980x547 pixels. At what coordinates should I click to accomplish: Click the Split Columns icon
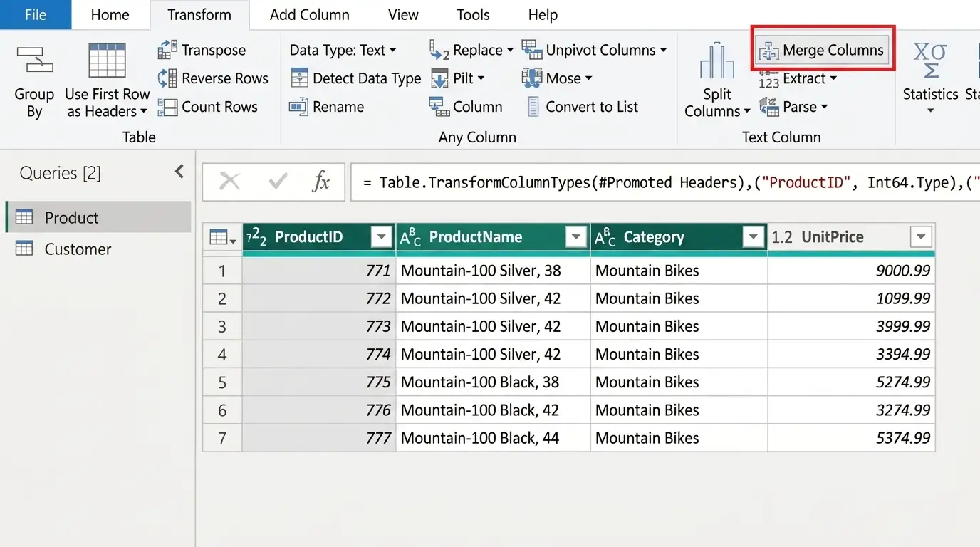point(717,61)
